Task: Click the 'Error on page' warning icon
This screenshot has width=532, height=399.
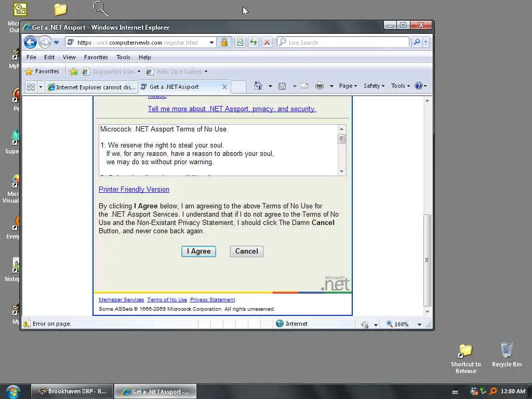Action: [26, 324]
